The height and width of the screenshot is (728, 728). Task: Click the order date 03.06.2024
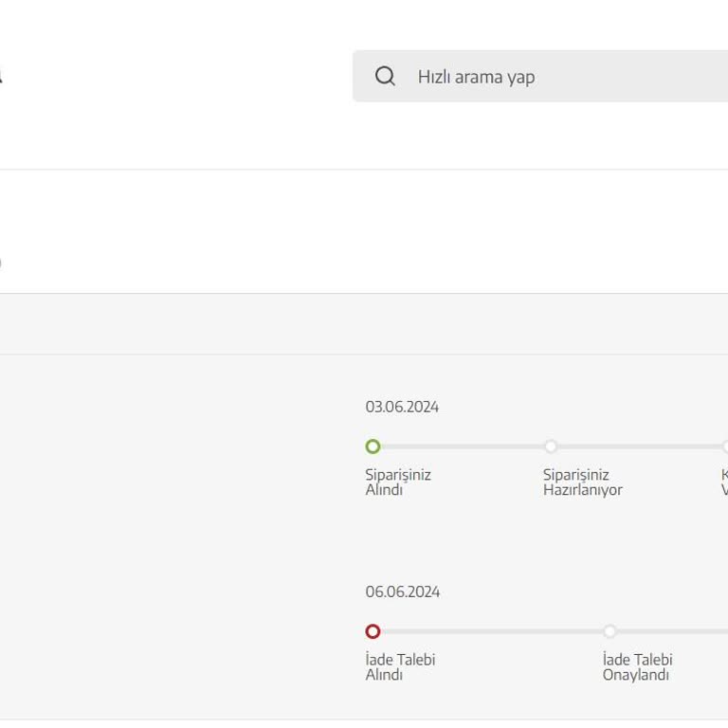(x=402, y=407)
